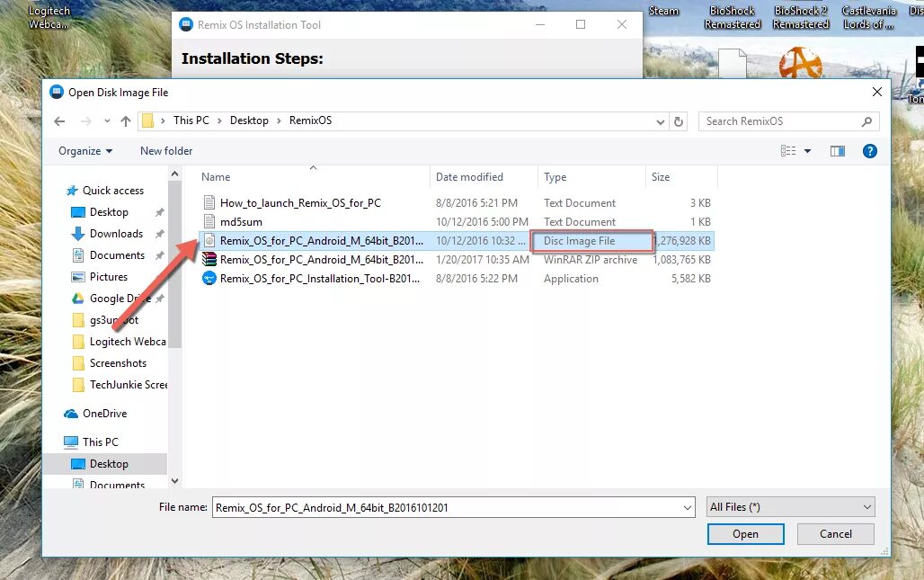Open the Logitech Webca sidebar folder
The image size is (924, 580).
click(128, 342)
